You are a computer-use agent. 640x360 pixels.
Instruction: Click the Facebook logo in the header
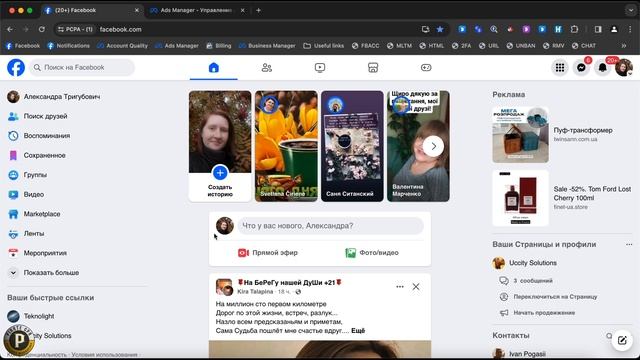point(16,68)
